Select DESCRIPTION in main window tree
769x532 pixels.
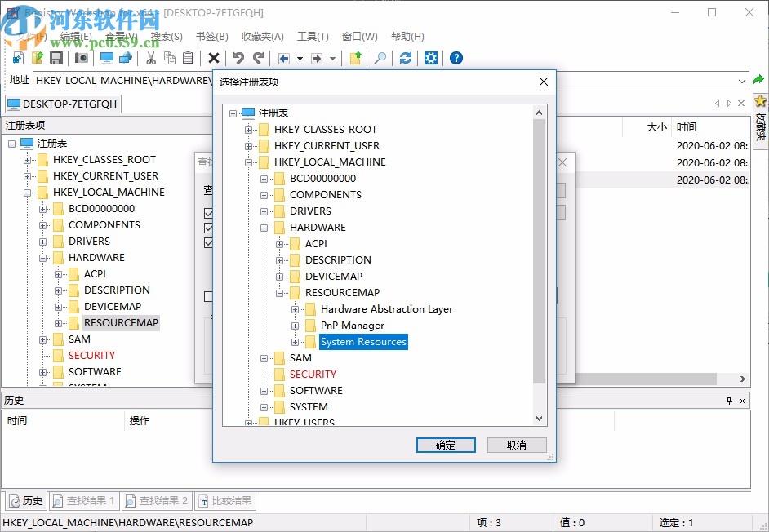[117, 290]
